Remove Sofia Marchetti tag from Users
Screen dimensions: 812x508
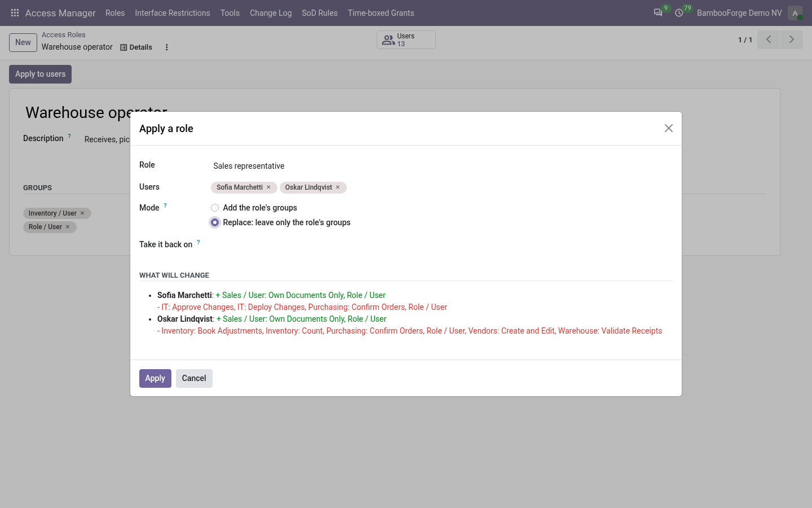tap(268, 187)
